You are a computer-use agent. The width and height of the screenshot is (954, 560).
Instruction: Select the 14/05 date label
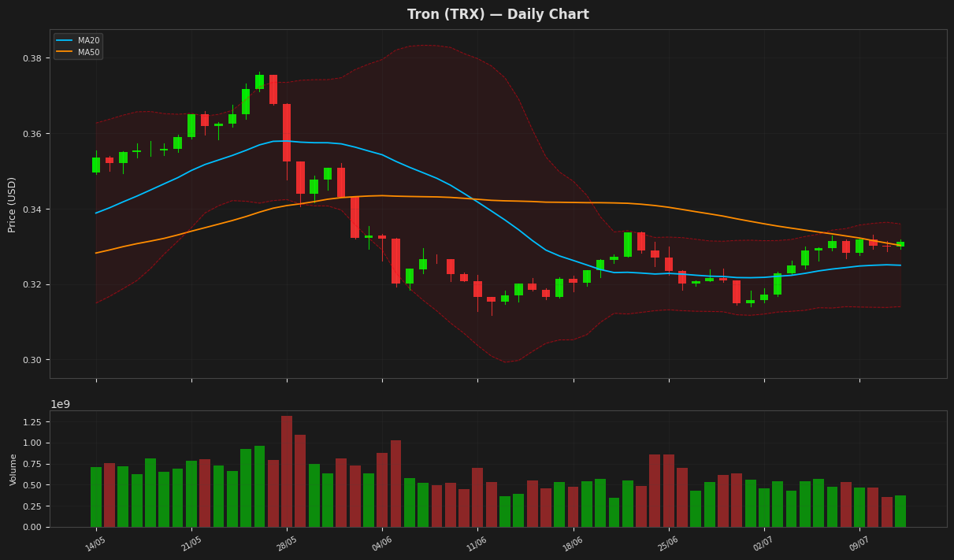coord(96,543)
